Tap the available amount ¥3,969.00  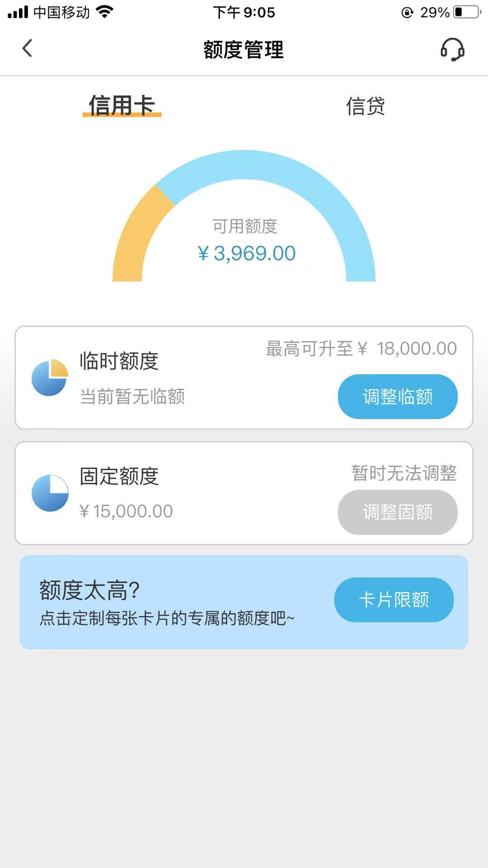click(x=247, y=253)
